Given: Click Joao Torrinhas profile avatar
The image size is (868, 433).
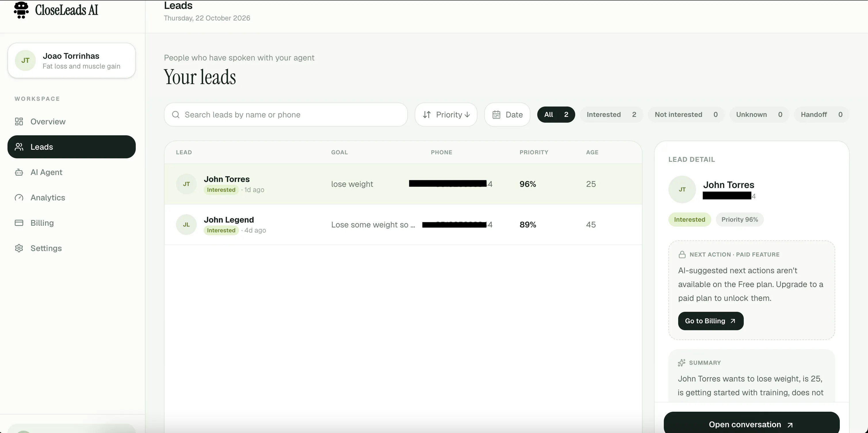Looking at the screenshot, I should [x=25, y=60].
